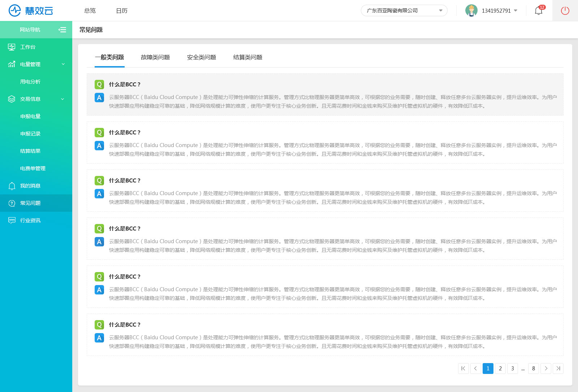Open notifications bell with 12 badge

click(x=539, y=10)
